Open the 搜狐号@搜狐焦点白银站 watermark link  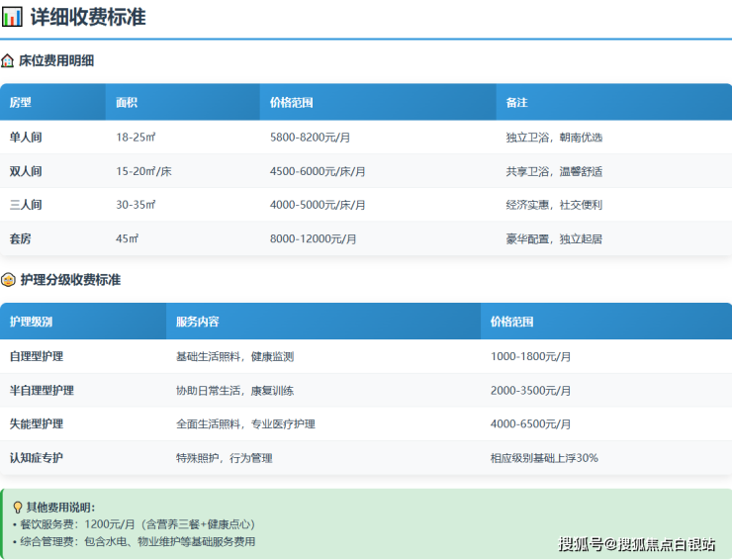click(637, 543)
